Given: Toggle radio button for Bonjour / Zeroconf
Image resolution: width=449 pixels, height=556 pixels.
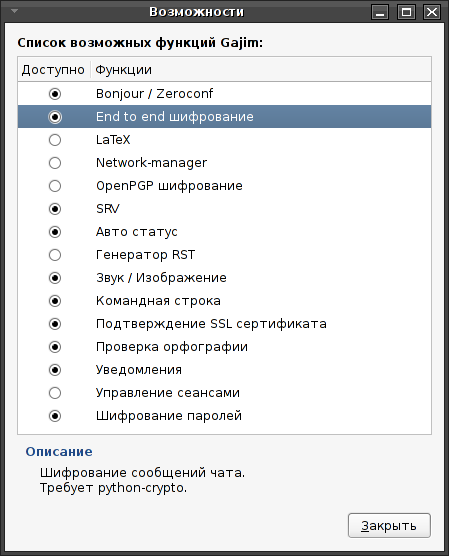Looking at the screenshot, I should click(x=55, y=94).
